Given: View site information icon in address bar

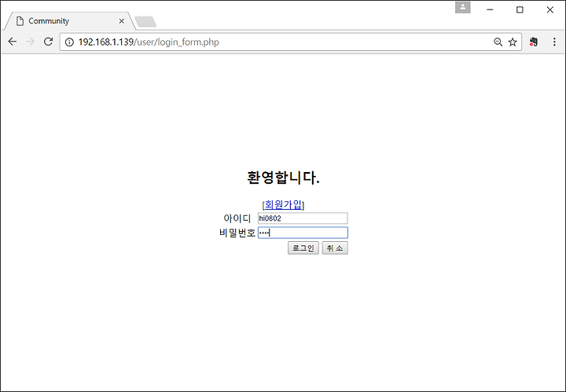Looking at the screenshot, I should (69, 42).
